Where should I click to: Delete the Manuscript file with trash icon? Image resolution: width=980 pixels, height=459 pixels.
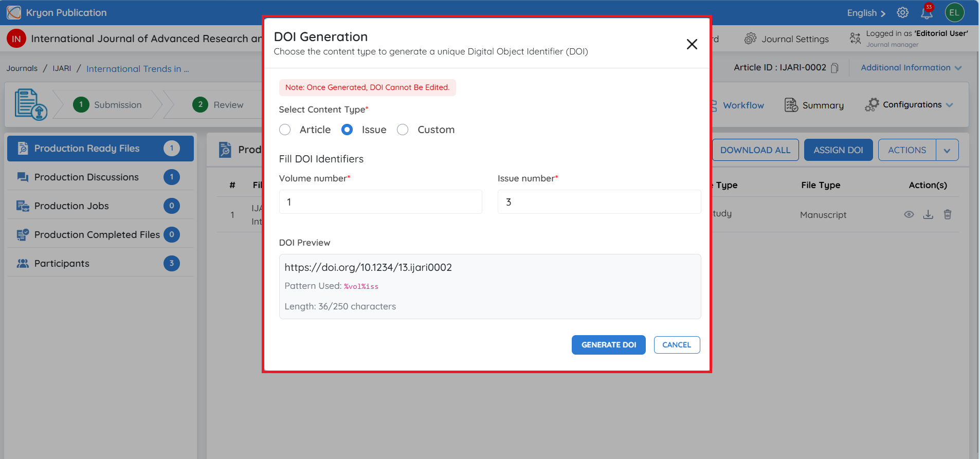[948, 214]
